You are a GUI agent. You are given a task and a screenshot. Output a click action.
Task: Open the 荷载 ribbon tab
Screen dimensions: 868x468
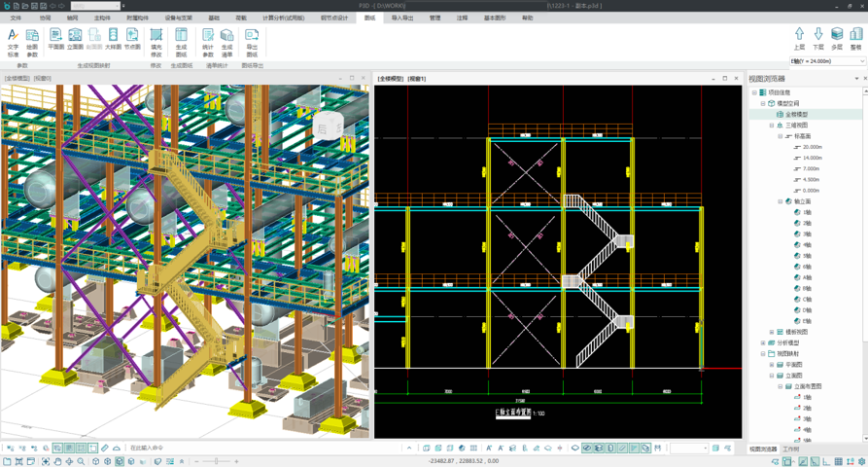[x=241, y=18]
